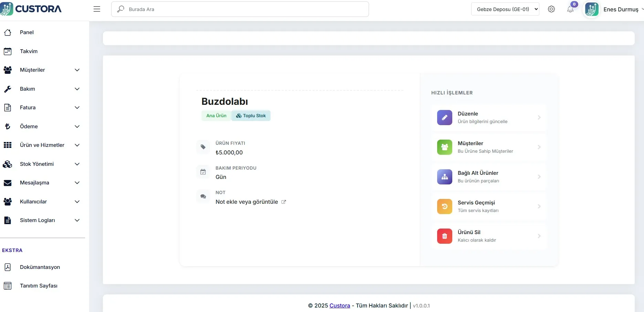The image size is (644, 312).
Task: Click Not ekle veya görüntüle link
Action: pyautogui.click(x=247, y=202)
